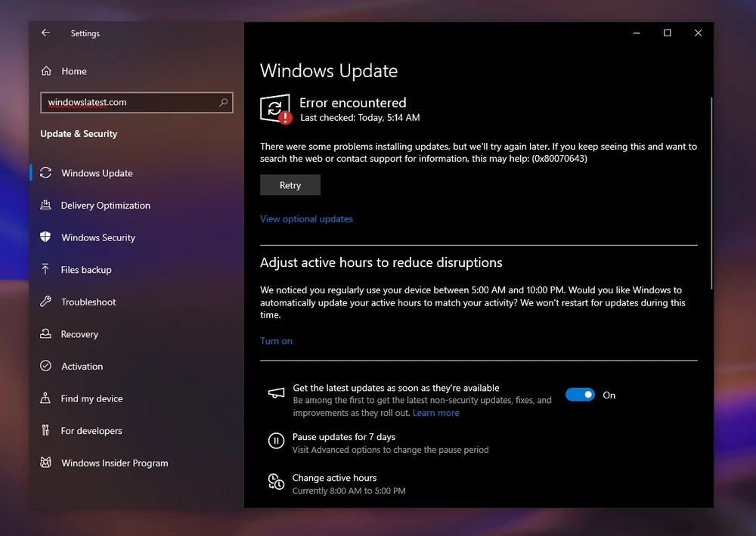Click the back arrow icon
The height and width of the screenshot is (536, 756).
pos(45,33)
